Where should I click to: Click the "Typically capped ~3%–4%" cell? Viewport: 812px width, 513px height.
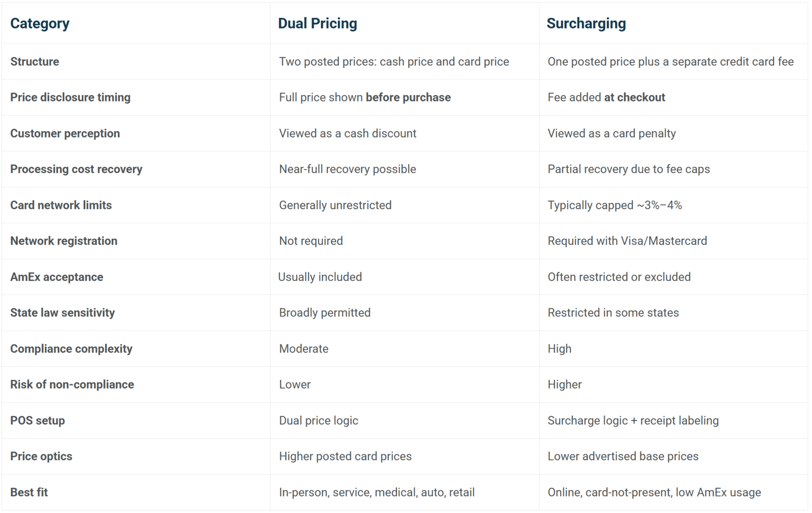(615, 205)
